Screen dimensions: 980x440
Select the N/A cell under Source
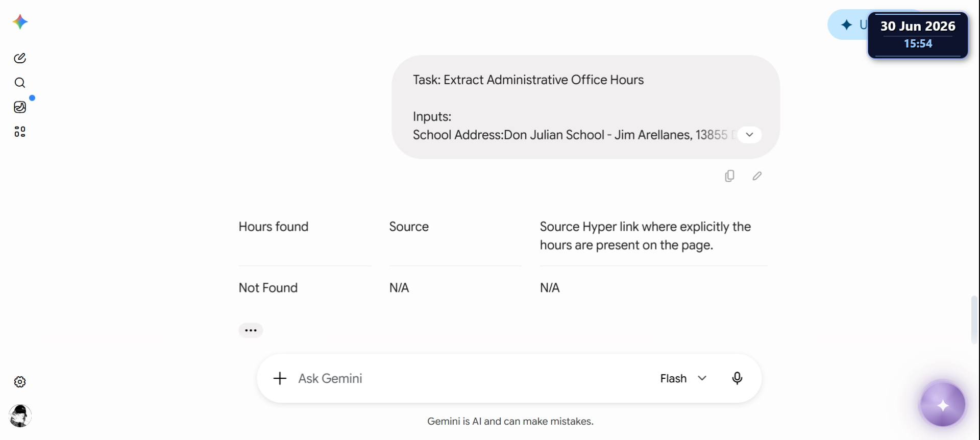point(399,288)
